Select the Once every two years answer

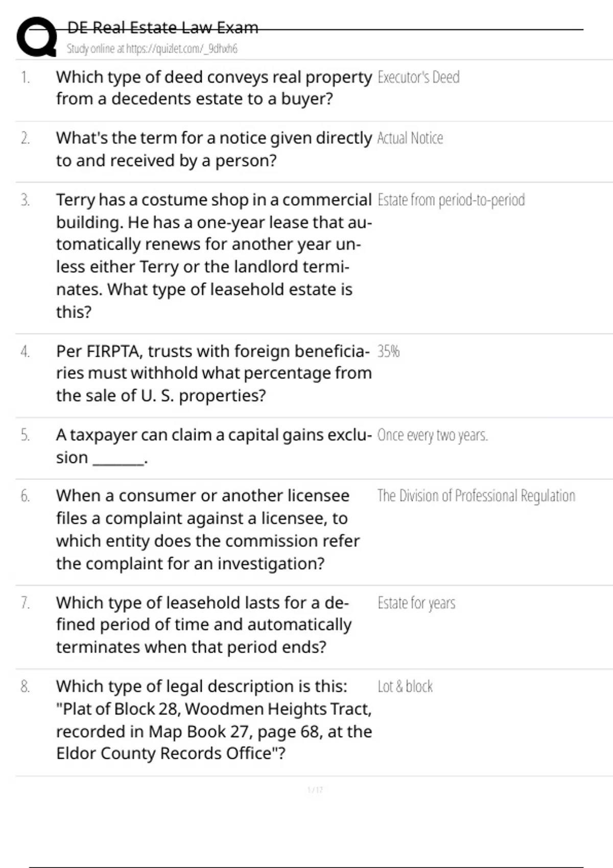(x=433, y=435)
